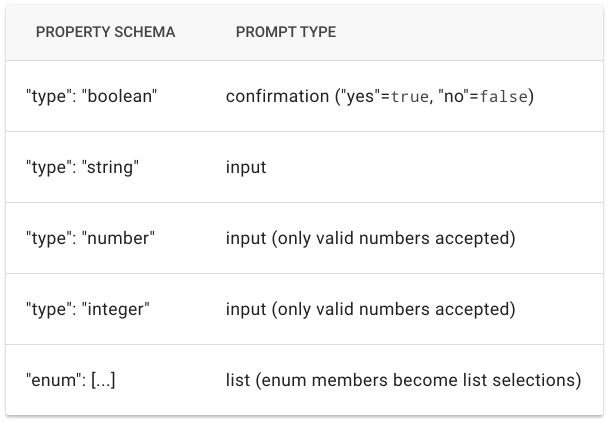Click the word "list" in the enum row
608x422 pixels.
point(237,380)
